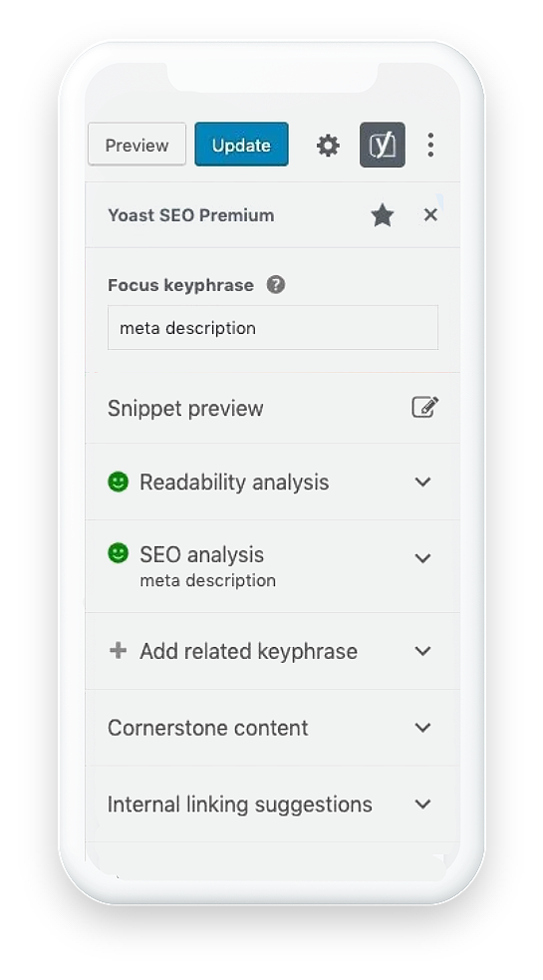This screenshot has width=543, height=980.
Task: Edit snippet using the pencil icon
Action: (x=424, y=408)
